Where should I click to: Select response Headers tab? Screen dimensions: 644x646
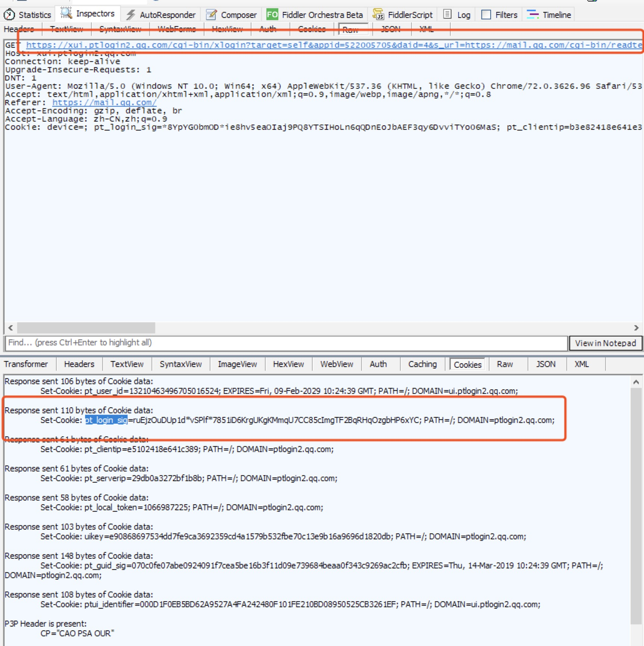pyautogui.click(x=79, y=364)
